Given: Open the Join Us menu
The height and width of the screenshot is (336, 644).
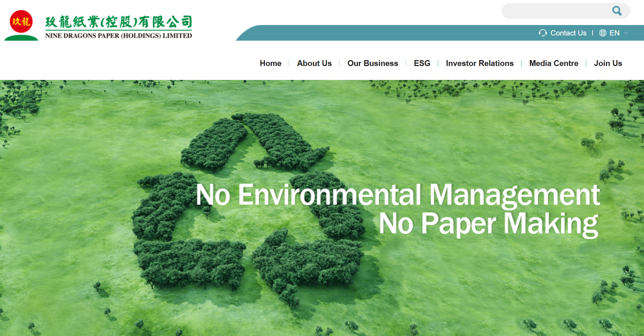Looking at the screenshot, I should (x=608, y=63).
